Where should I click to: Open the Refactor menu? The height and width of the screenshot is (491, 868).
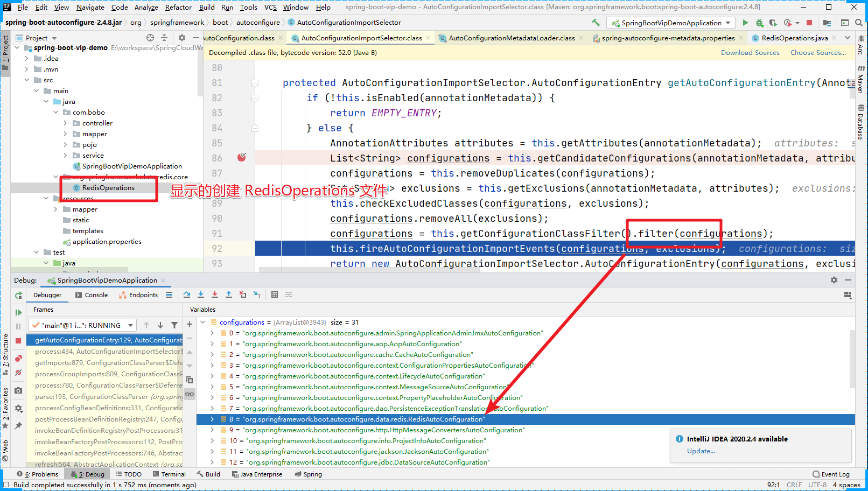(178, 7)
